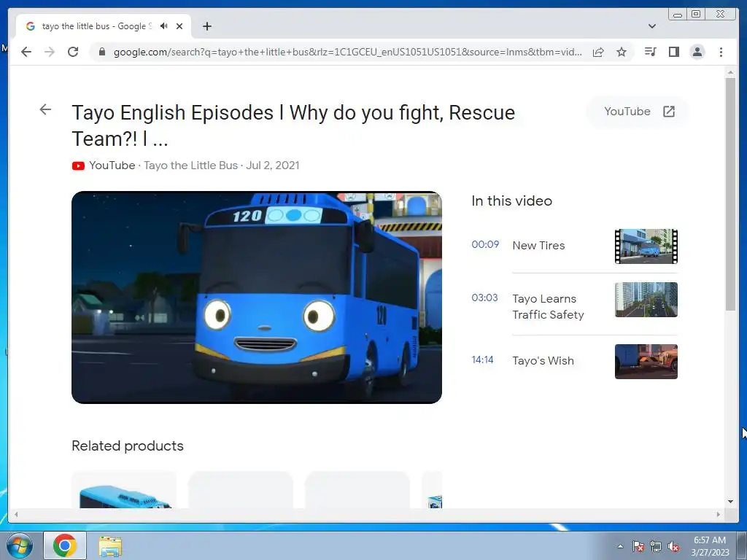Viewport: 747px width, 560px height.
Task: Click the vertical scrollbar thumb
Action: click(730, 194)
